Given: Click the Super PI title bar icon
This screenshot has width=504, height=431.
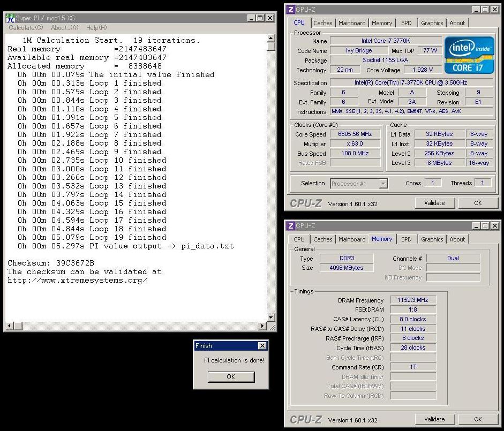Looking at the screenshot, I should point(10,18).
